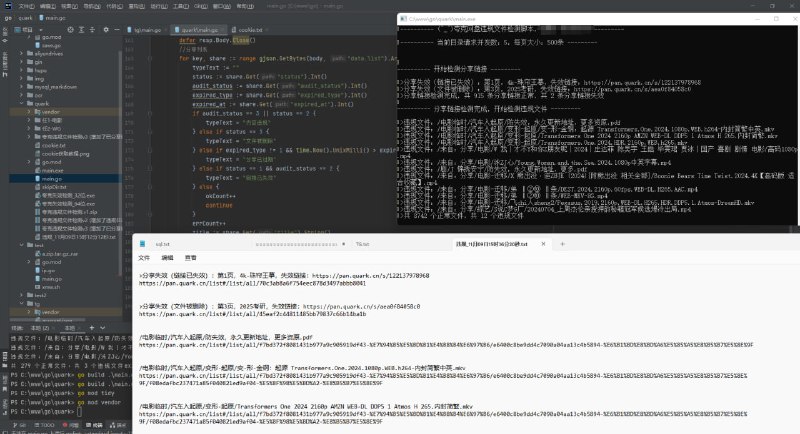
Task: Expand the vendor folder under quark
Action: [x=30, y=112]
